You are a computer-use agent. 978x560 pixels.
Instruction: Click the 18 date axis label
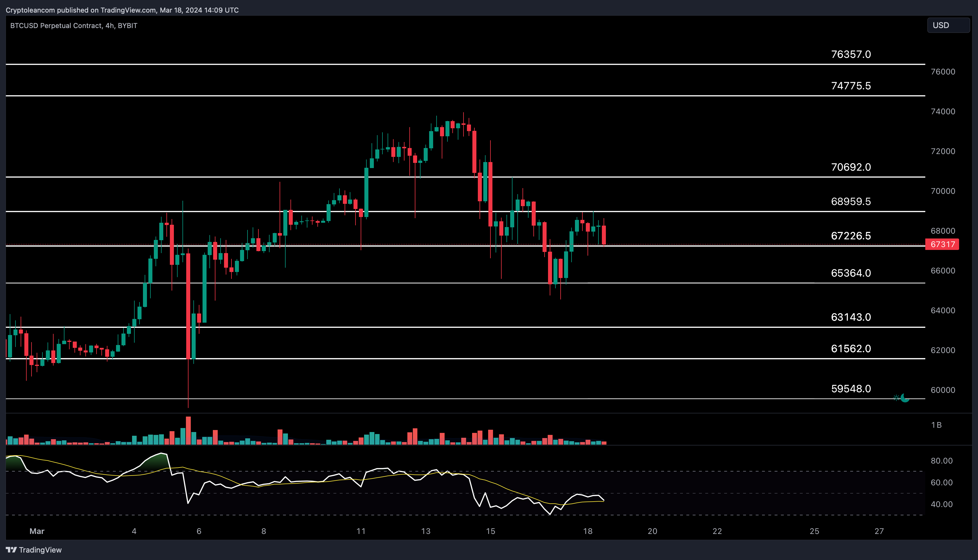[588, 531]
